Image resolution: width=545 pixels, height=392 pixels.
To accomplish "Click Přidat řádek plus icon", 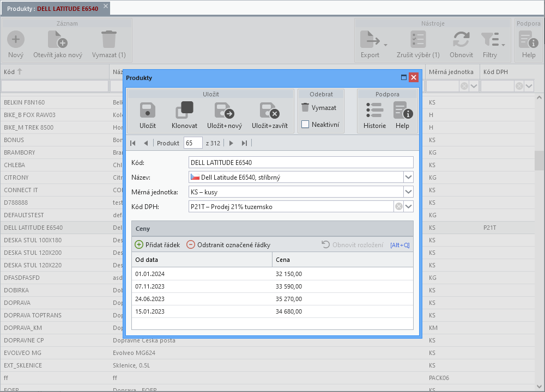I will [x=138, y=245].
